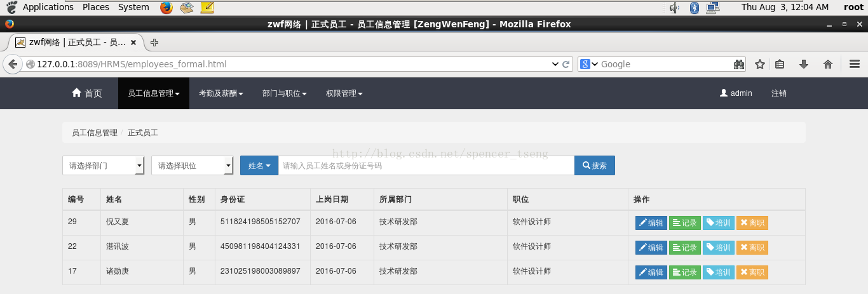Open the admin user link
The height and width of the screenshot is (294, 868).
point(736,93)
